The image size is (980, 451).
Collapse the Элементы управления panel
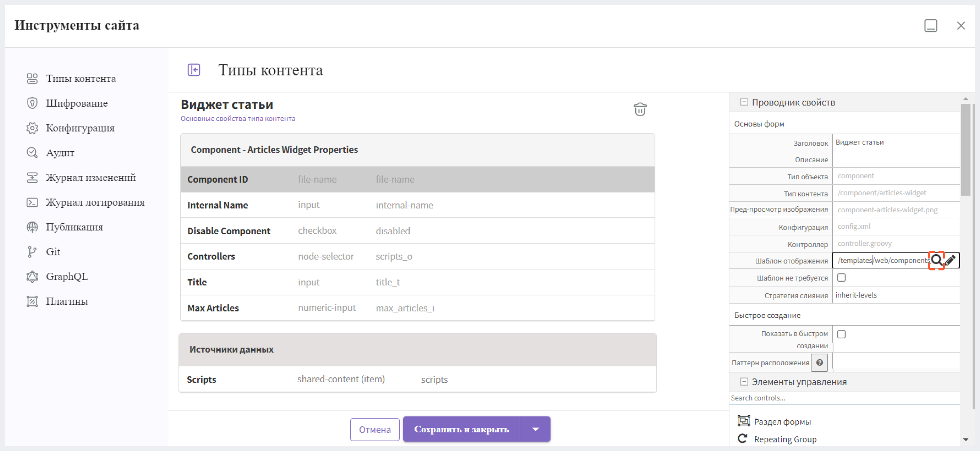coord(744,381)
